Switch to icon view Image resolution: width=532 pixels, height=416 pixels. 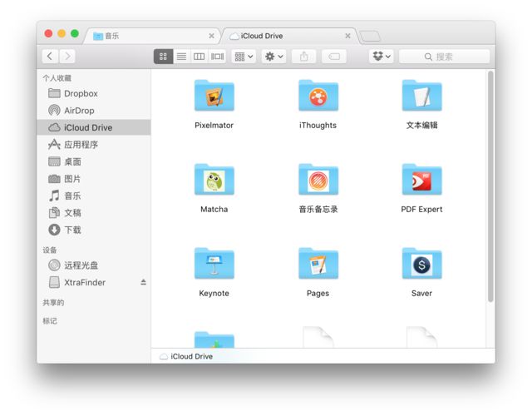163,57
